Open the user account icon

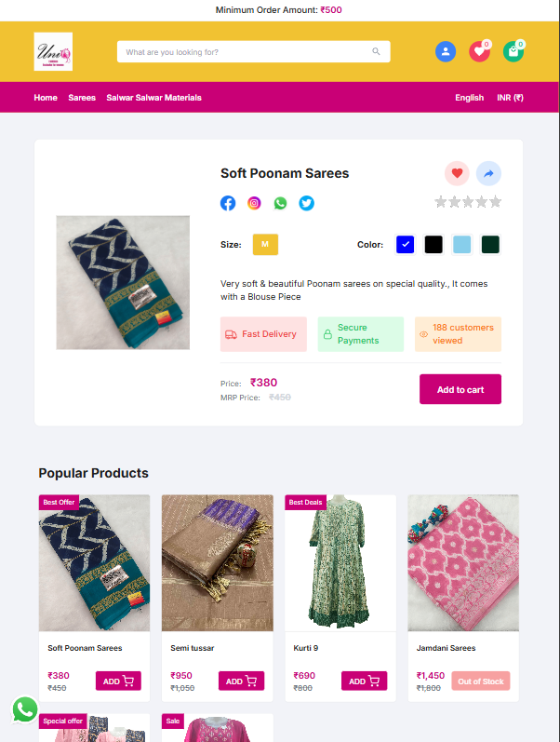pos(446,51)
